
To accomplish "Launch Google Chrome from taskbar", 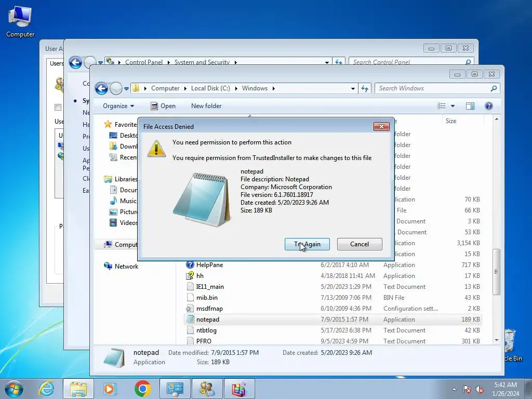I will [142, 389].
